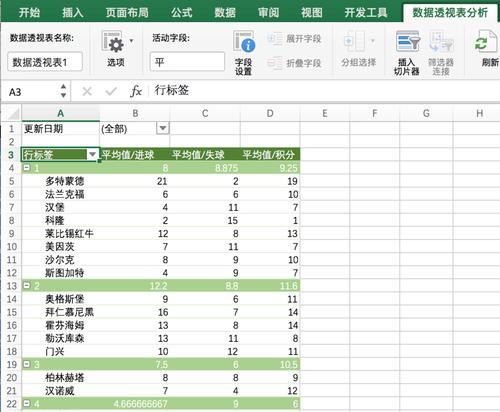Click the 平均值/失球 header cell
This screenshot has width=500, height=412.
(205, 155)
